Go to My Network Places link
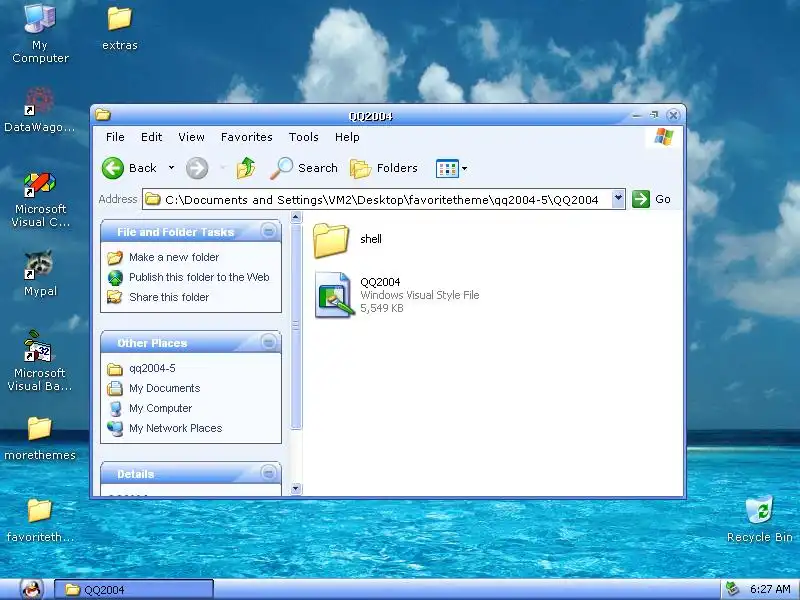This screenshot has height=600, width=800. coord(176,428)
